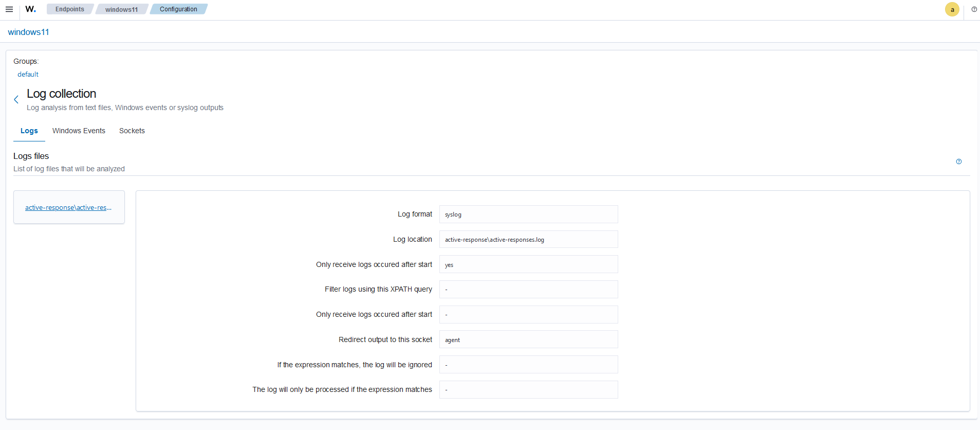Switch to the Windows Events tab
980x430 pixels.
coord(79,131)
